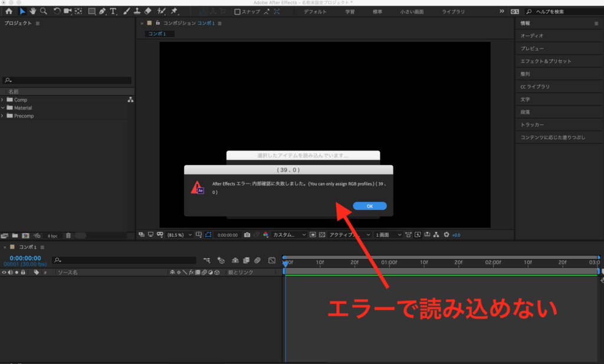Click OK in the After Effects error dialog

[369, 206]
